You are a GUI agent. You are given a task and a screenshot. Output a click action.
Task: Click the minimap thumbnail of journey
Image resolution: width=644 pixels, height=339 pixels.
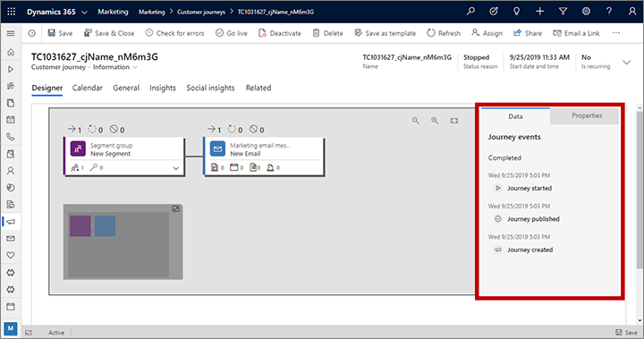118,244
